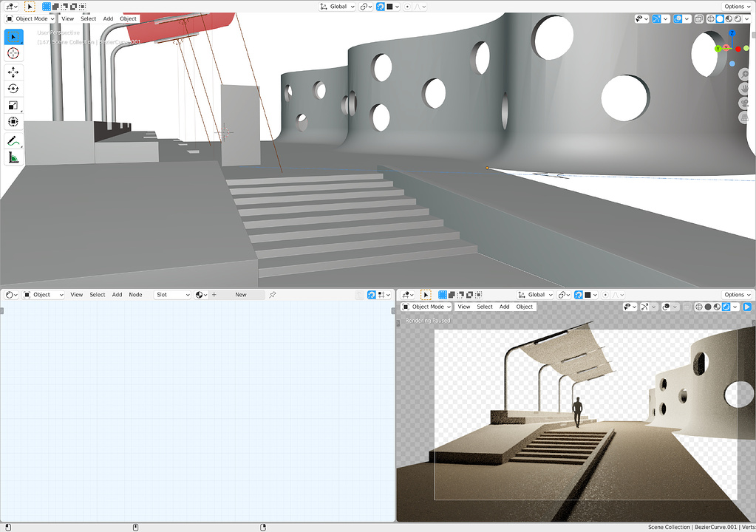Toggle overlays in rendered viewport
The image size is (756, 532).
[666, 307]
